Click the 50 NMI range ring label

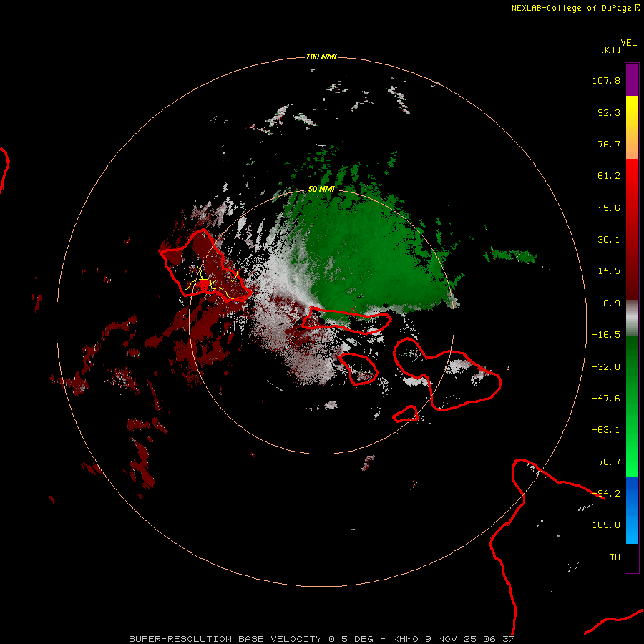pyautogui.click(x=321, y=189)
